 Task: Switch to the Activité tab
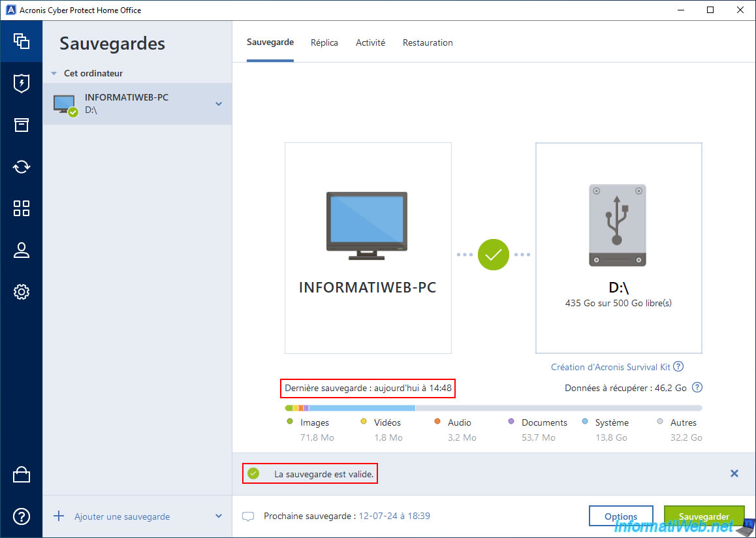pyautogui.click(x=370, y=42)
